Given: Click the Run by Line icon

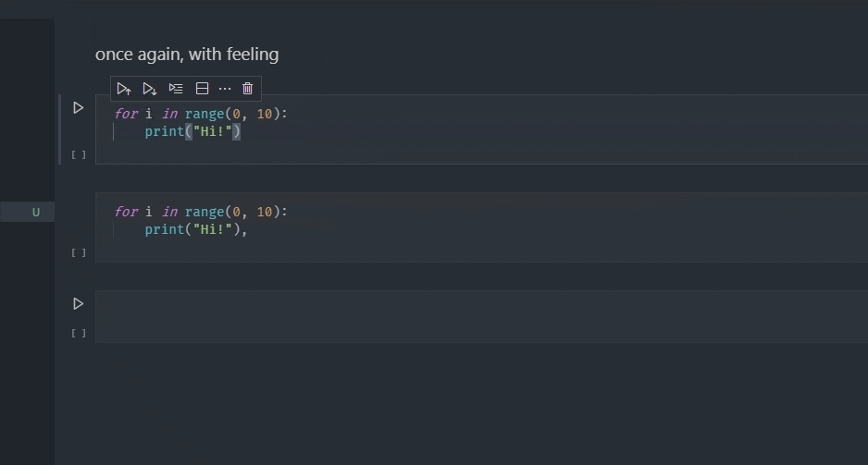Looking at the screenshot, I should click(x=176, y=89).
